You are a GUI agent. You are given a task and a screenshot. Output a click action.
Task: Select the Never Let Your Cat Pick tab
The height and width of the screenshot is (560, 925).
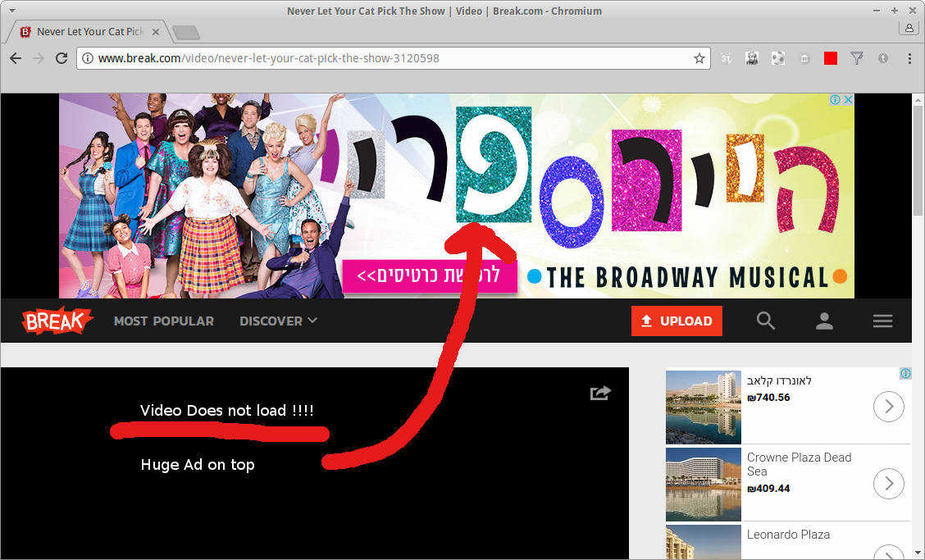pyautogui.click(x=89, y=32)
